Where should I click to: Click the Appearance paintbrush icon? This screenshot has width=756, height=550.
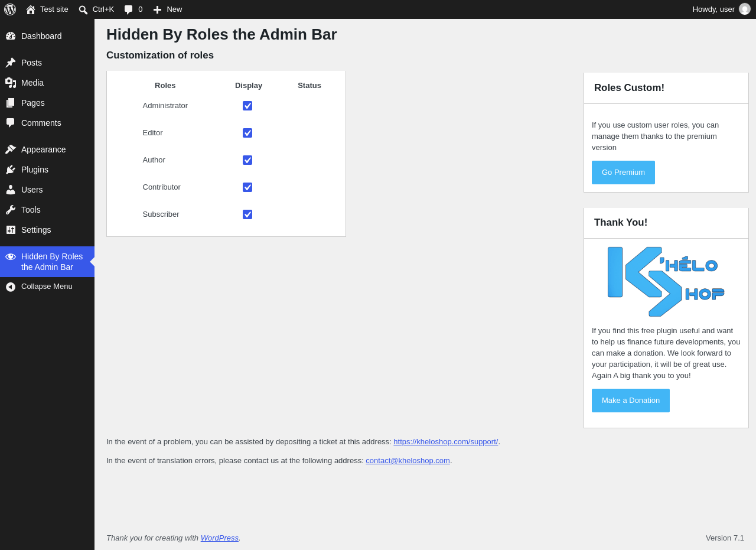(x=11, y=149)
